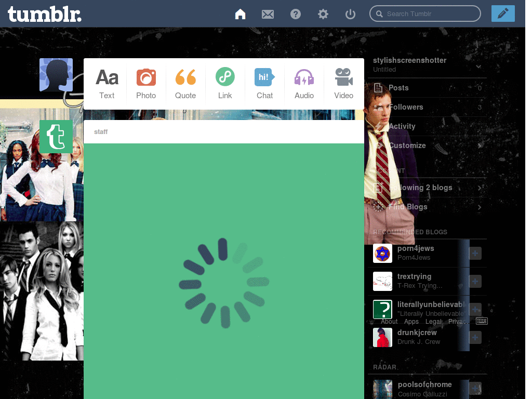The height and width of the screenshot is (399, 532).
Task: Create a new Chat post
Action: coord(264,84)
